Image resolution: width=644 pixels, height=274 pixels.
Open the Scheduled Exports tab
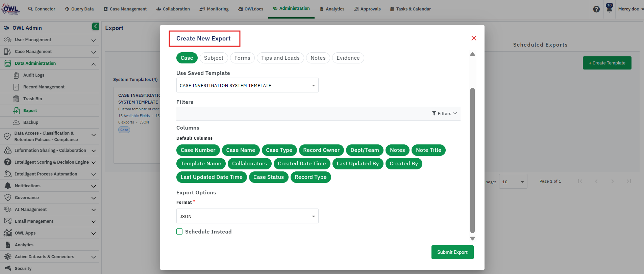point(540,45)
